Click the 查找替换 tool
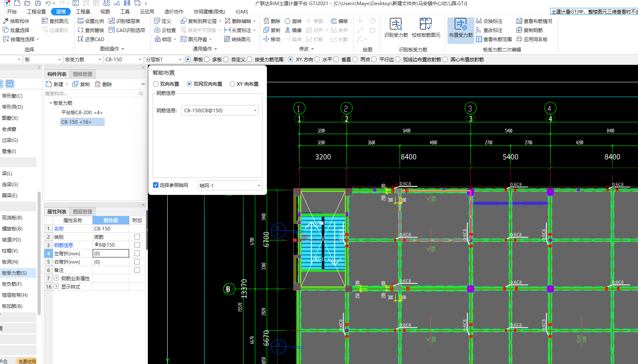The height and width of the screenshot is (364, 638). click(91, 30)
